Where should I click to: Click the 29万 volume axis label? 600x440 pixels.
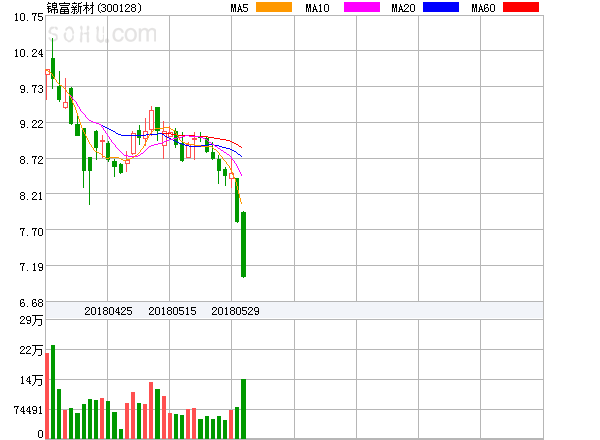pyautogui.click(x=31, y=320)
